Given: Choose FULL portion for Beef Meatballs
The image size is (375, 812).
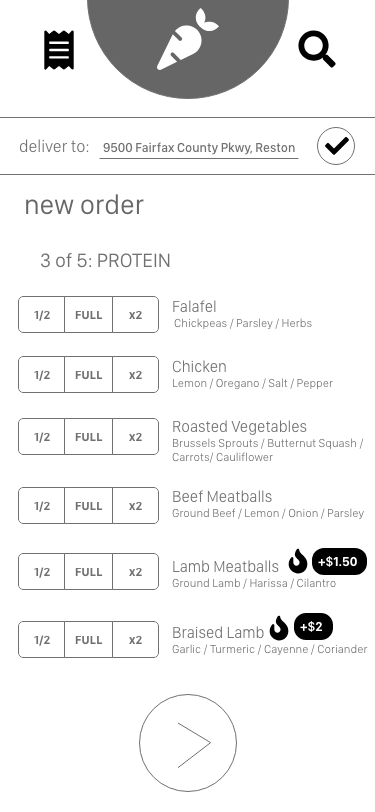Looking at the screenshot, I should tap(89, 505).
